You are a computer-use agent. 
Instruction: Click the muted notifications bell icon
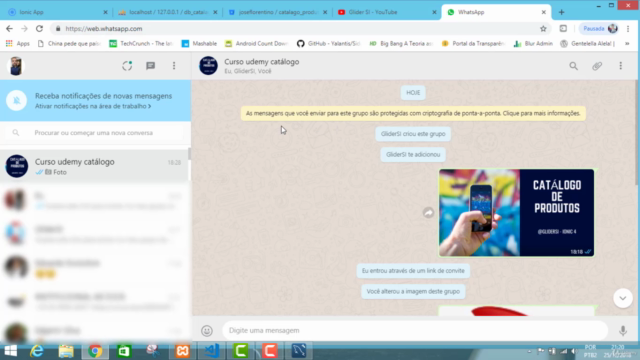click(17, 100)
